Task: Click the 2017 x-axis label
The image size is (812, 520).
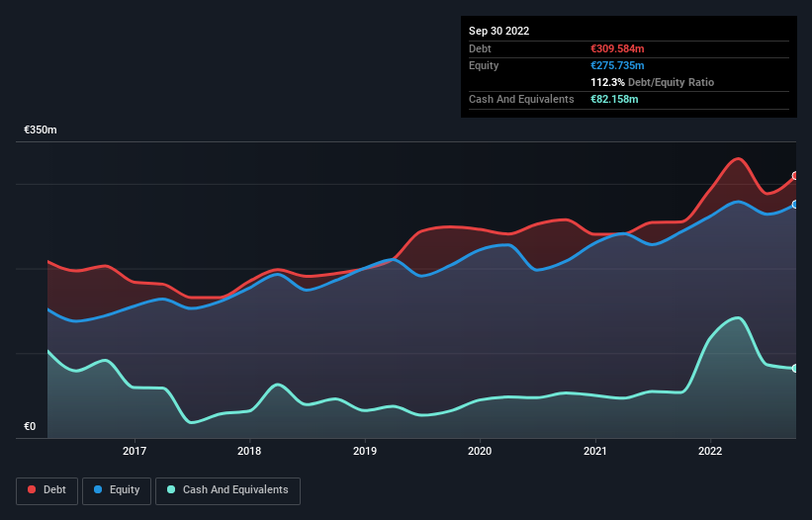Action: (135, 451)
